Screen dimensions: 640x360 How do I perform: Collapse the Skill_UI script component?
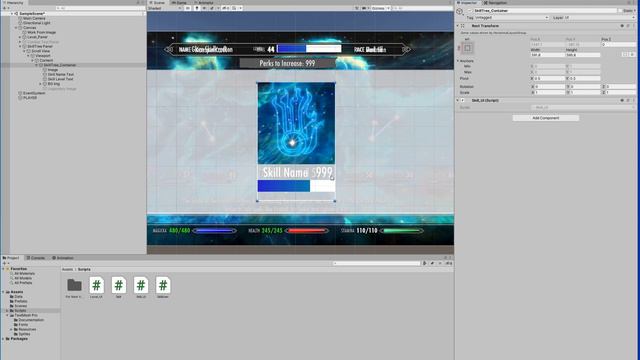tap(458, 100)
